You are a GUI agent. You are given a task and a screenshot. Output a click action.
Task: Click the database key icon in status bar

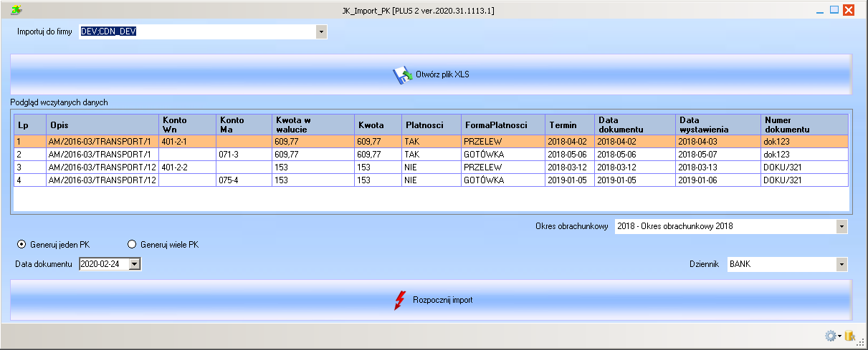click(850, 336)
